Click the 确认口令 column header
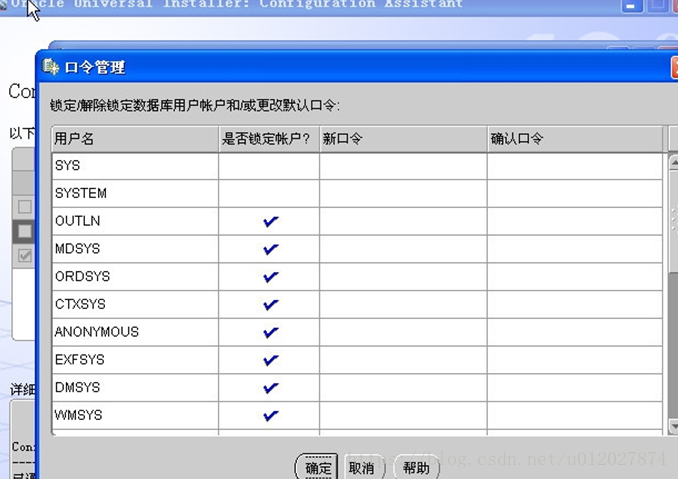 point(575,139)
